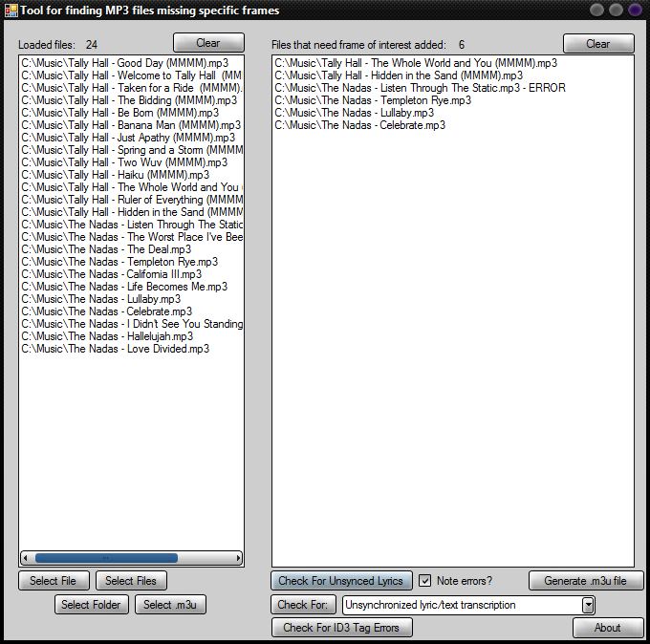This screenshot has height=644, width=650.
Task: Select The Bidding (MMMM).mp3 entry
Action: [129, 100]
